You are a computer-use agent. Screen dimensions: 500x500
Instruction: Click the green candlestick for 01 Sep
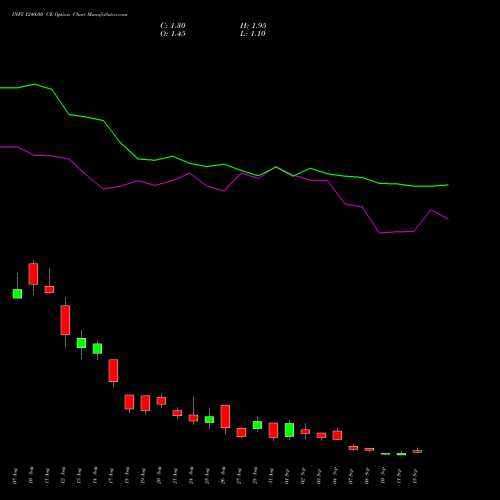[289, 430]
